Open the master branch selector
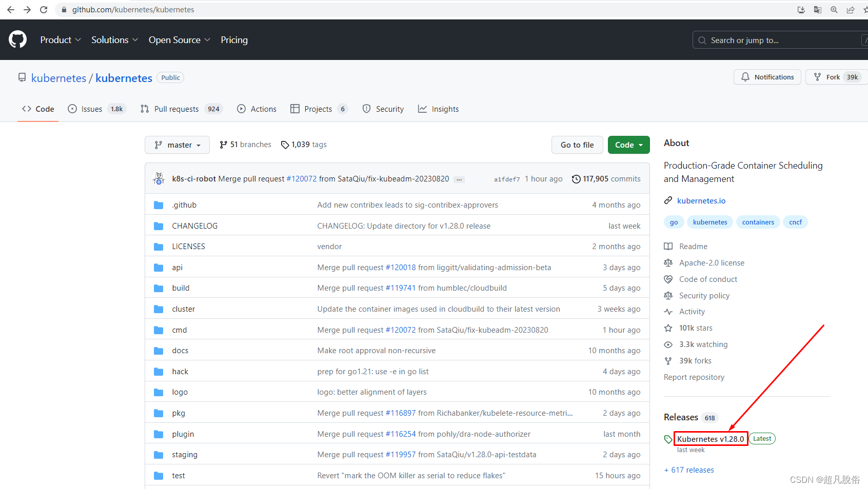868x489 pixels. pos(177,145)
